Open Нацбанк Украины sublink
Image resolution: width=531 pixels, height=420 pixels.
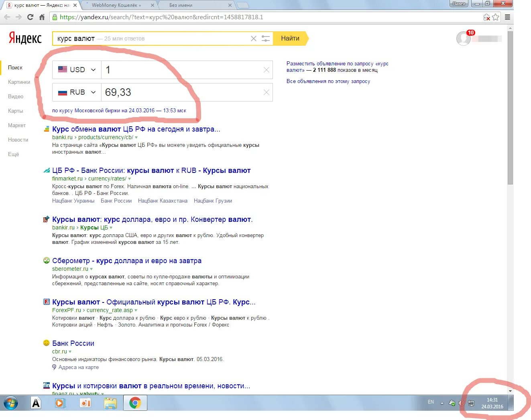73,201
